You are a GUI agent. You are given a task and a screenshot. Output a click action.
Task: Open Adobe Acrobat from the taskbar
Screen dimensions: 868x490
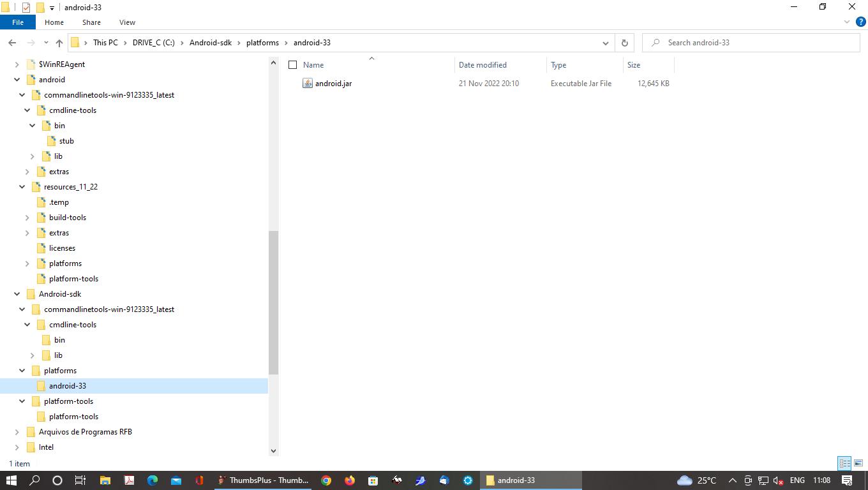[129, 480]
